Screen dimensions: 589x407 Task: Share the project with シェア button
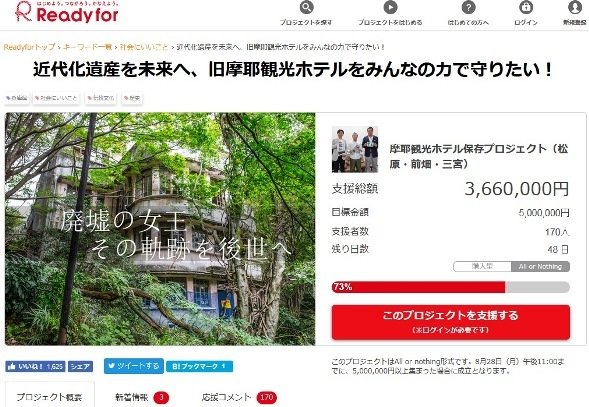pyautogui.click(x=80, y=366)
